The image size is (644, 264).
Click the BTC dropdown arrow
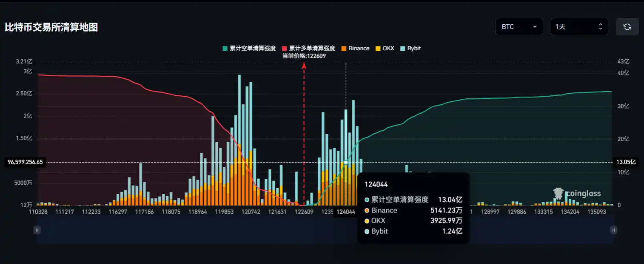535,26
